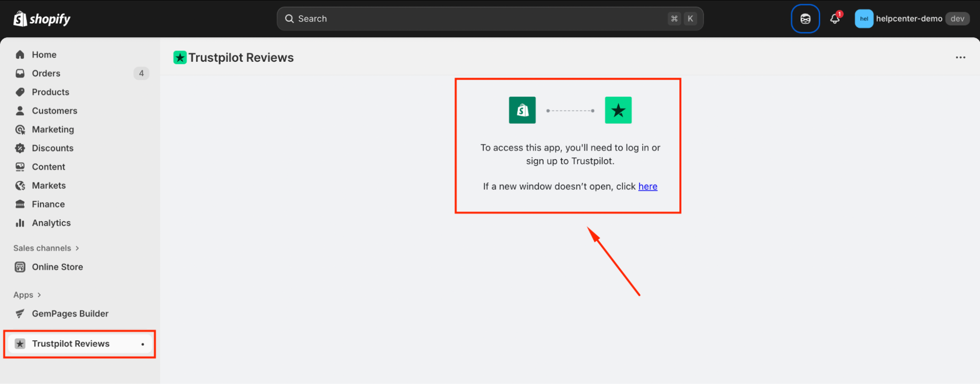The width and height of the screenshot is (980, 384).
Task: Click the 'here' link to open window
Action: tap(648, 186)
